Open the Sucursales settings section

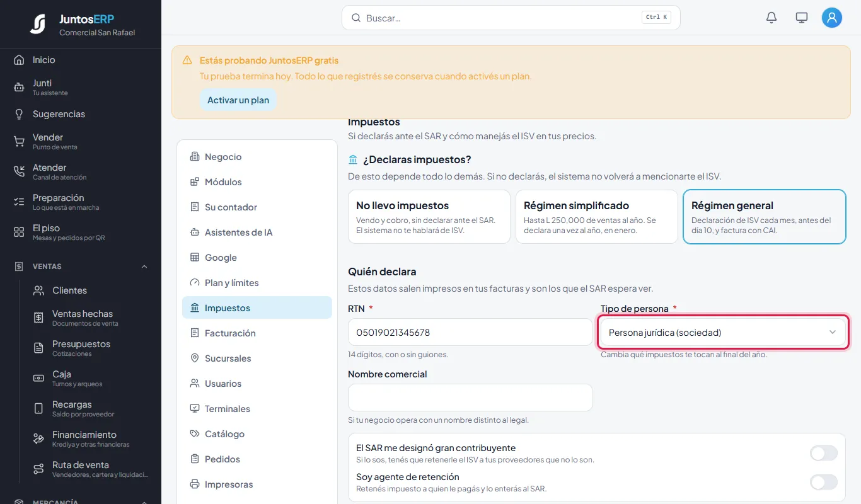257,358
